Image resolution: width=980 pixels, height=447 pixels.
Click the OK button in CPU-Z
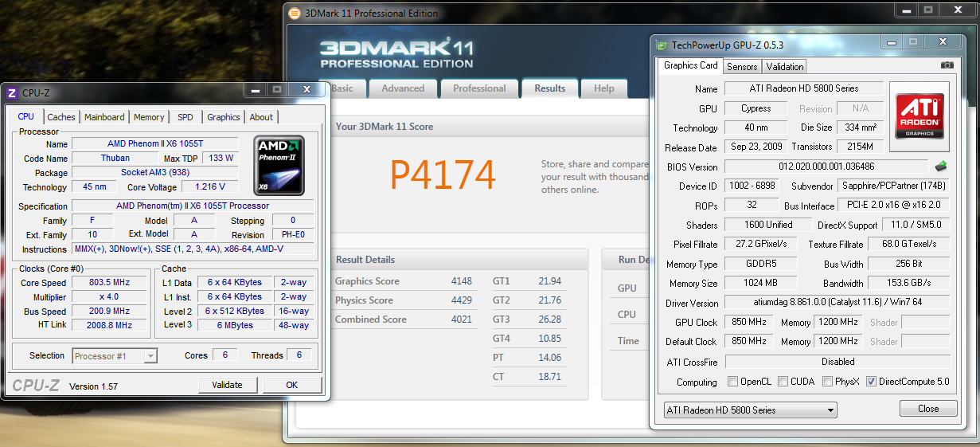click(292, 385)
